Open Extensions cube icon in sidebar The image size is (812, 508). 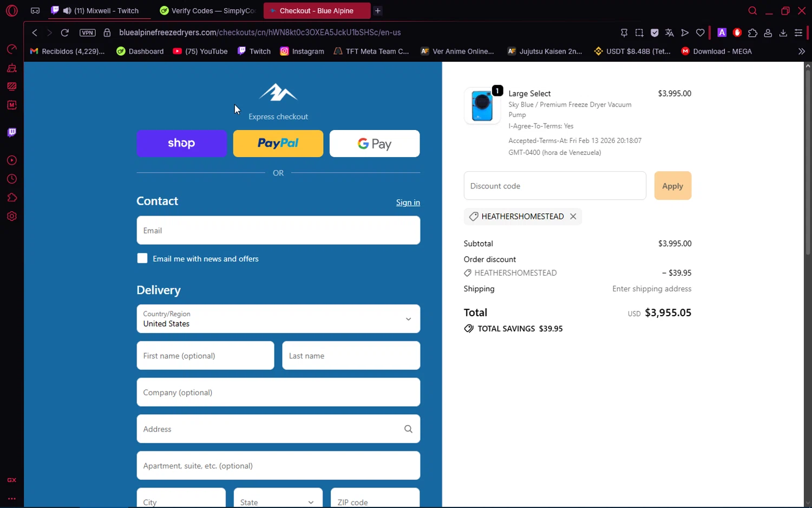click(12, 198)
